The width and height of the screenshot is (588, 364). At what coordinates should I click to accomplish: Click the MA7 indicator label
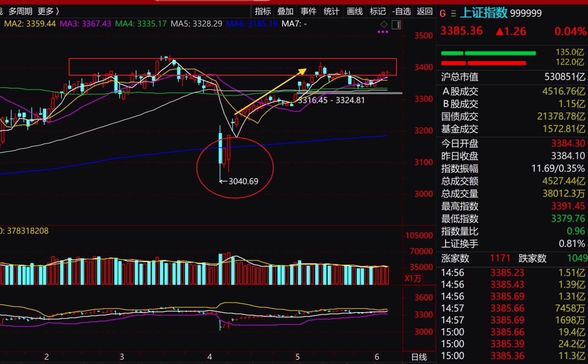pos(294,23)
